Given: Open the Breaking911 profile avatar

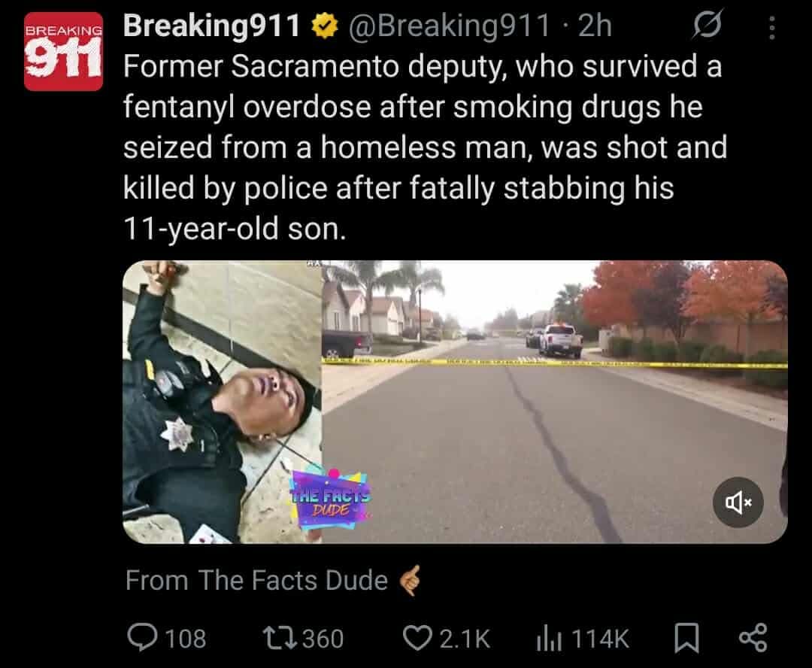Looking at the screenshot, I should [63, 51].
